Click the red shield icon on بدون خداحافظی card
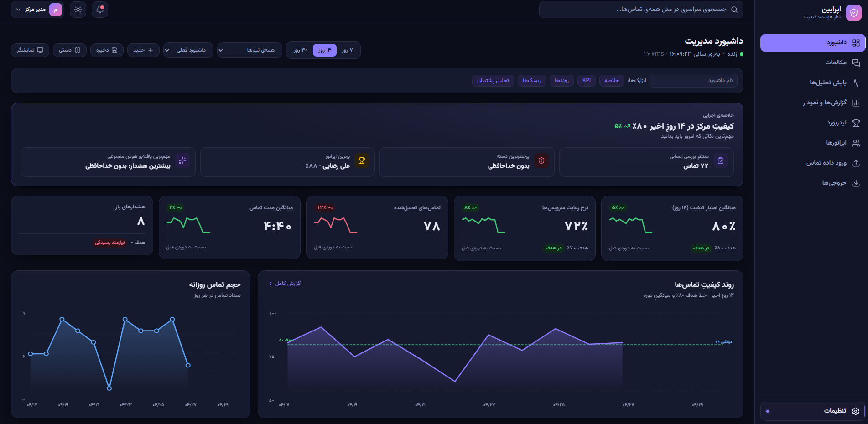This screenshot has width=868, height=424. tap(541, 160)
